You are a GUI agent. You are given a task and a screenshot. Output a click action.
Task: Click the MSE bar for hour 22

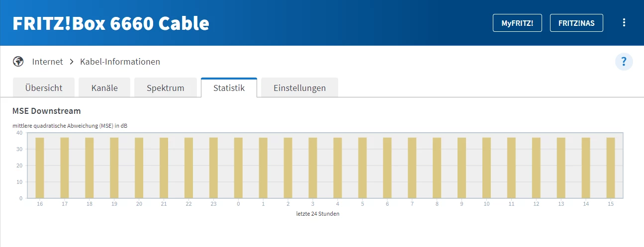tap(189, 168)
